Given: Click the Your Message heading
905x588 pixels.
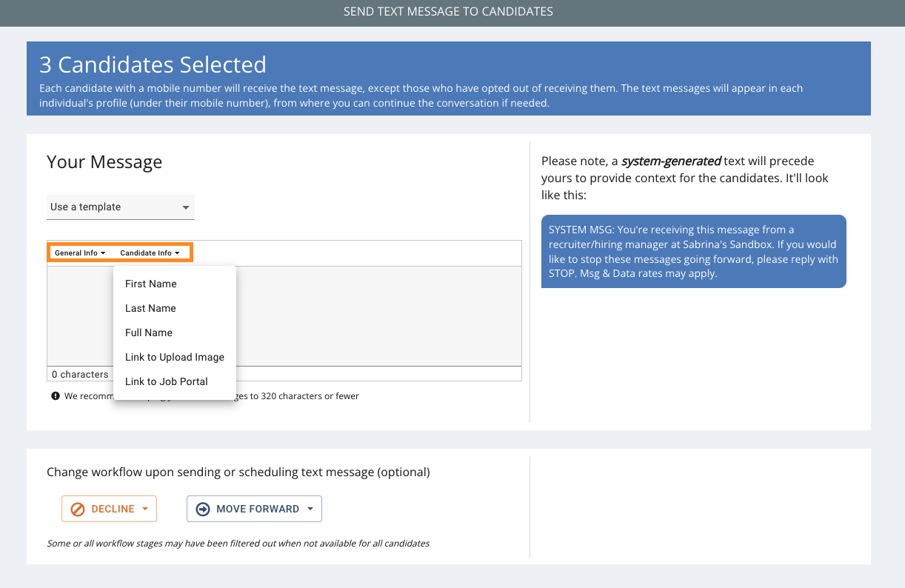Looking at the screenshot, I should 104,162.
